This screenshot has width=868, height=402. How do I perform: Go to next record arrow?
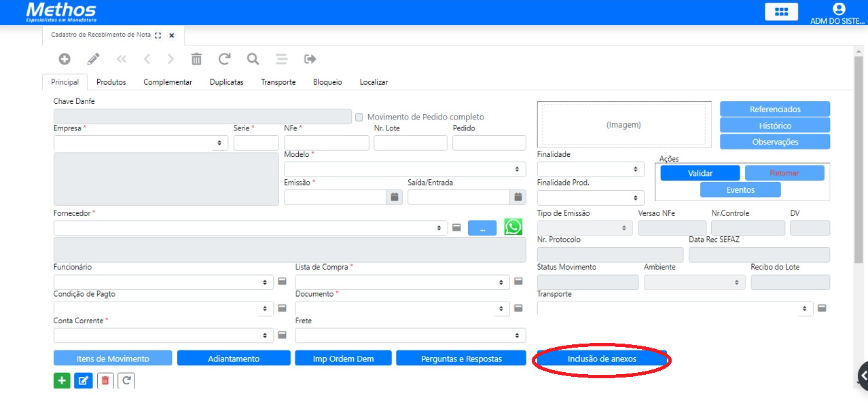(170, 59)
